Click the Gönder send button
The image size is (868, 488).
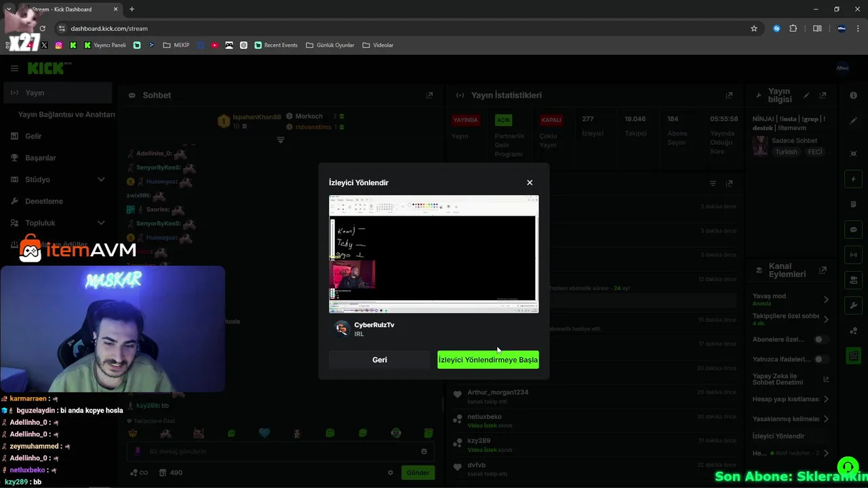[x=418, y=472]
